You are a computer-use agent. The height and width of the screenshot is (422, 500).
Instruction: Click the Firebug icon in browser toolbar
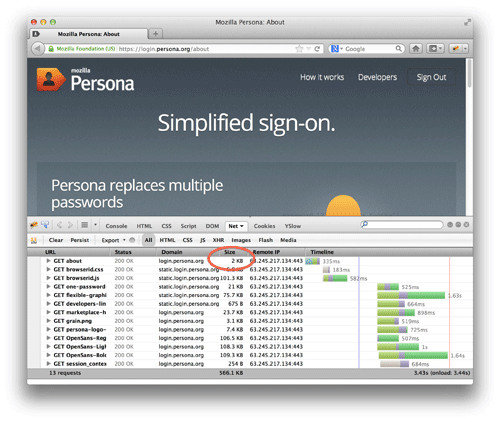[455, 49]
